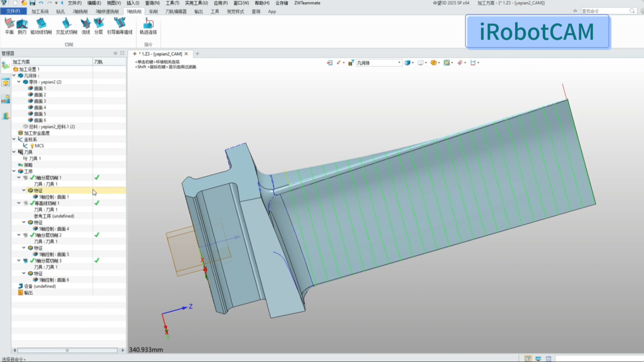This screenshot has height=362, width=644.
Task: Click the blue 文件(F) button on ribbon
Action: point(13,11)
